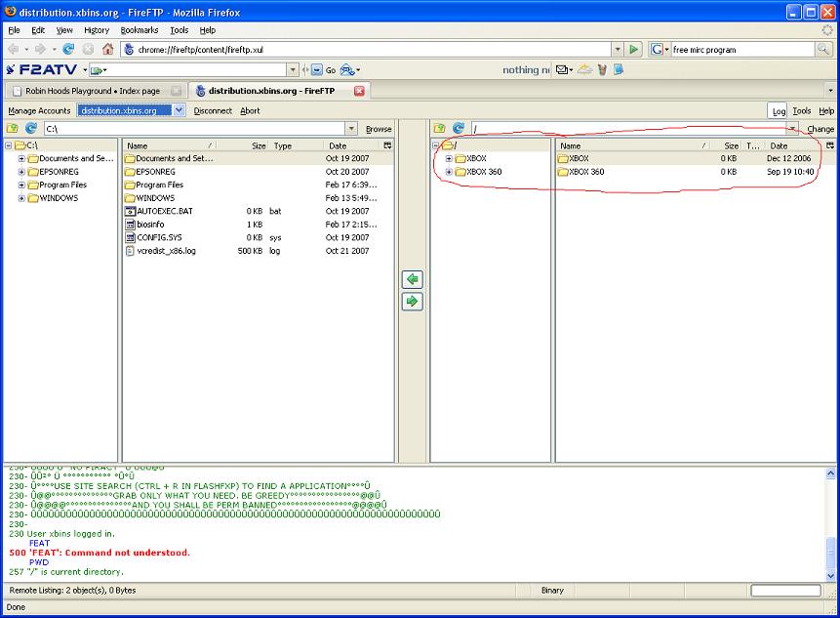Click the remote Change button
The width and height of the screenshot is (840, 618).
[x=820, y=129]
